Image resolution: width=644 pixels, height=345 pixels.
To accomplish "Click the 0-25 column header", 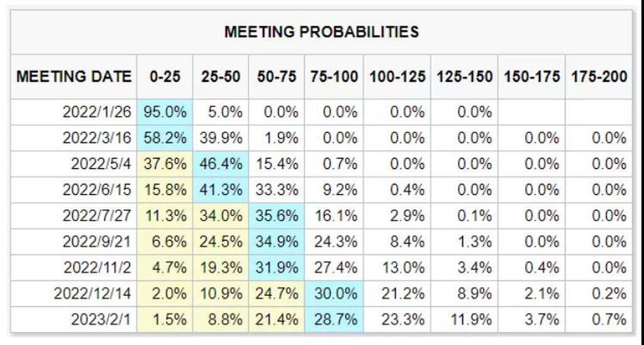I will tap(165, 76).
